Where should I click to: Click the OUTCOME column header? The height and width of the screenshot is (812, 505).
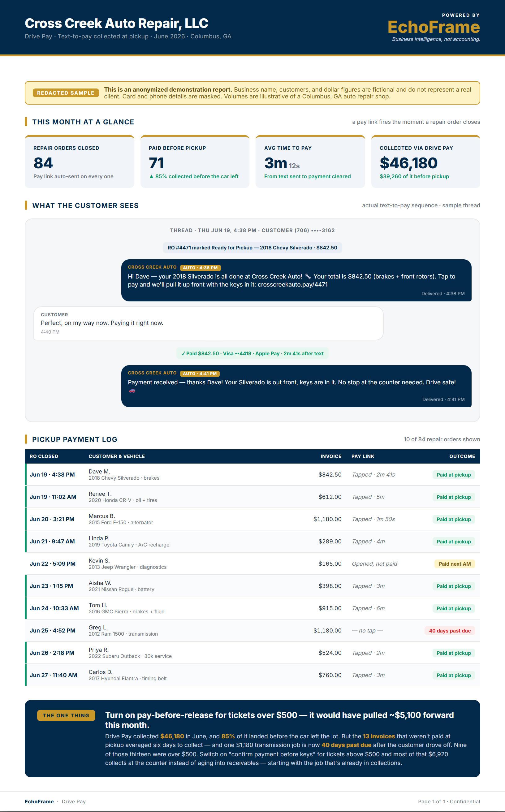462,456
